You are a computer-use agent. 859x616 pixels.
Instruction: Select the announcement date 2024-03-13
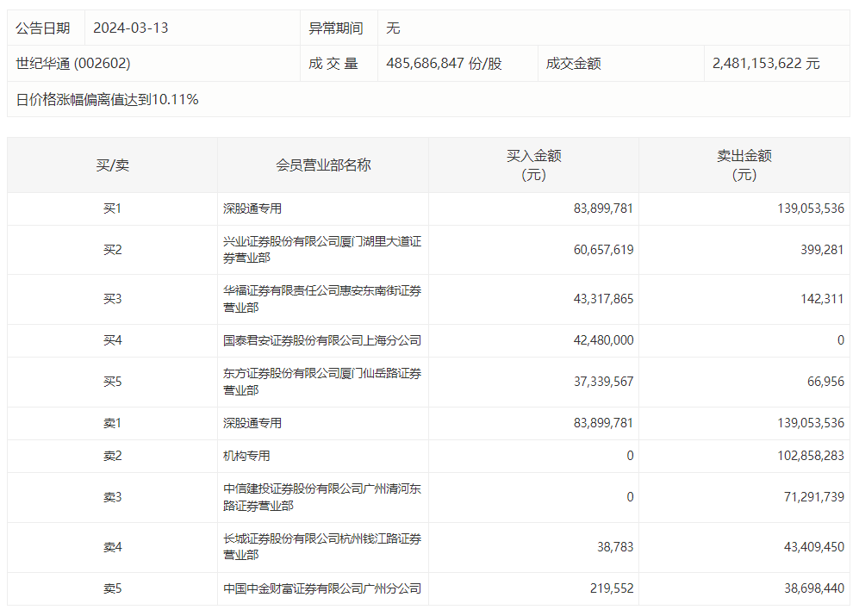click(x=130, y=28)
